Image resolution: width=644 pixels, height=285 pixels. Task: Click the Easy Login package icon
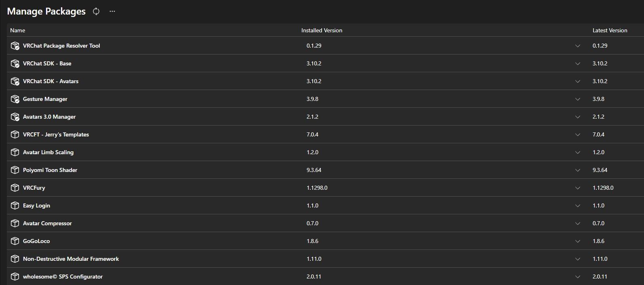pos(15,205)
